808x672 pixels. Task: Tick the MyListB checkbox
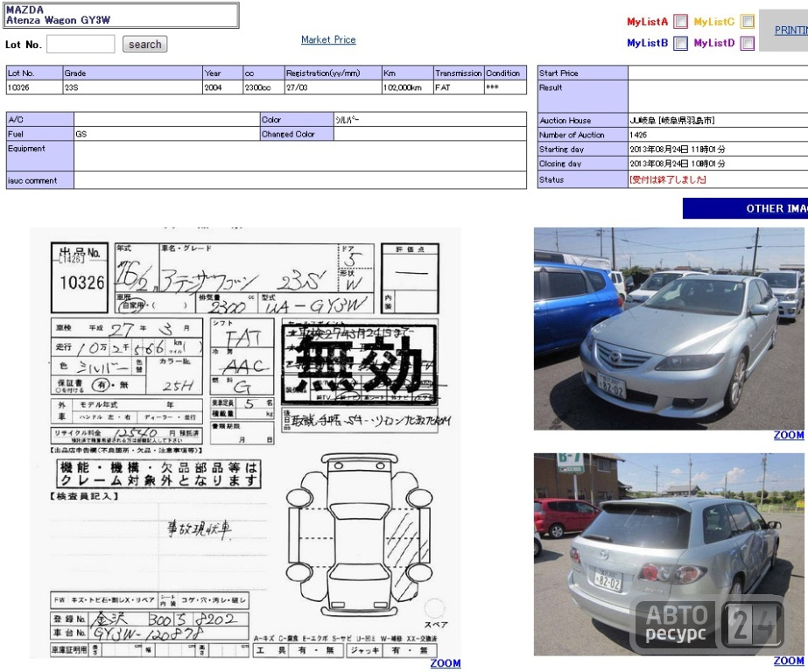tap(680, 43)
